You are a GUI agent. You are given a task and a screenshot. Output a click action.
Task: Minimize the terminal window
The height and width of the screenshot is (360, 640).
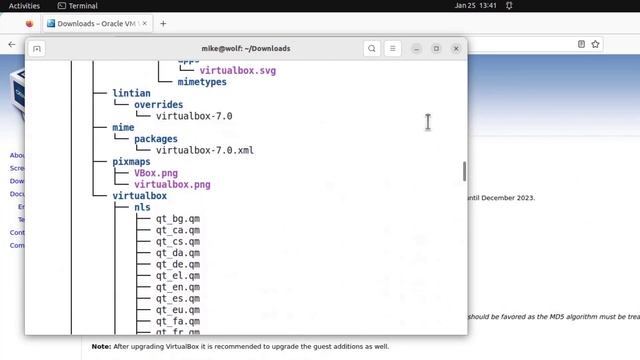coord(416,49)
